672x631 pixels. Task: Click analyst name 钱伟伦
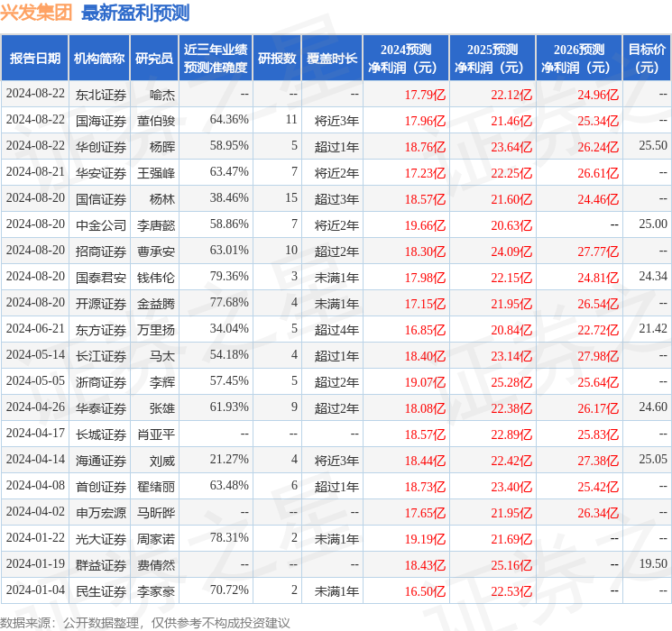coord(156,278)
